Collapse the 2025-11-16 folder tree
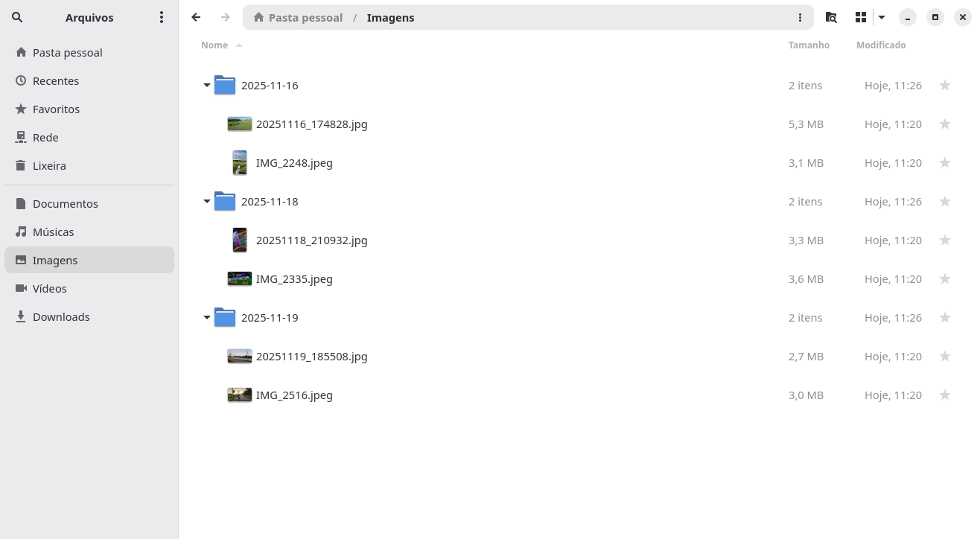The width and height of the screenshot is (980, 539). [x=207, y=86]
